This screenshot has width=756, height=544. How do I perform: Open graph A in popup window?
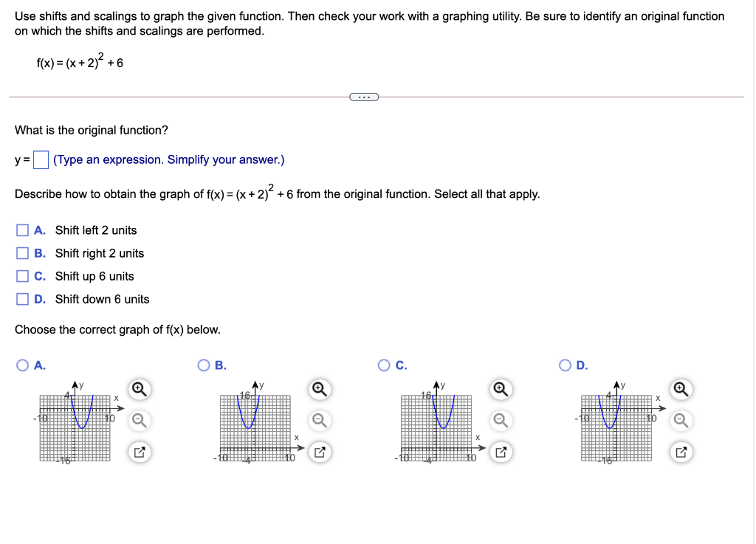pos(140,452)
